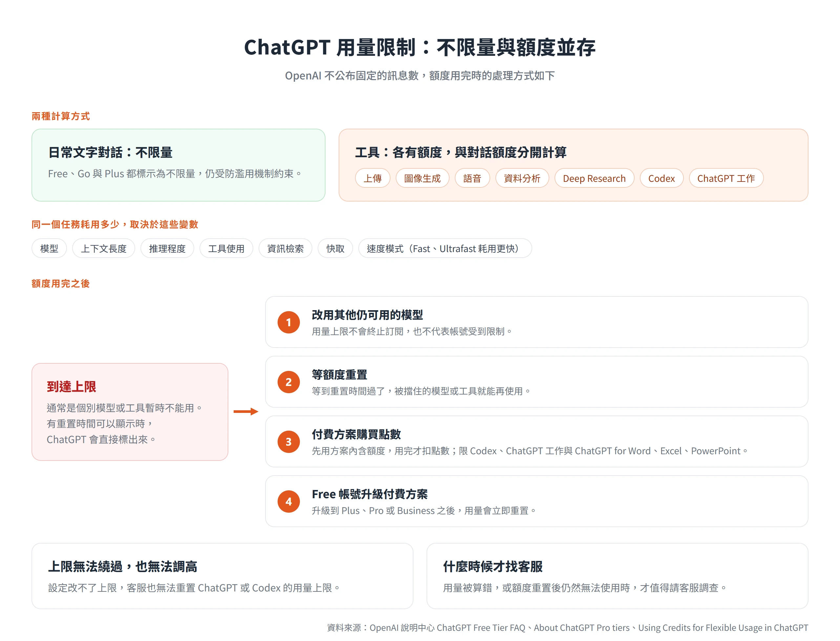The image size is (840, 641).
Task: Click the main title ChatGPT 用量限制
Action: pos(420,47)
